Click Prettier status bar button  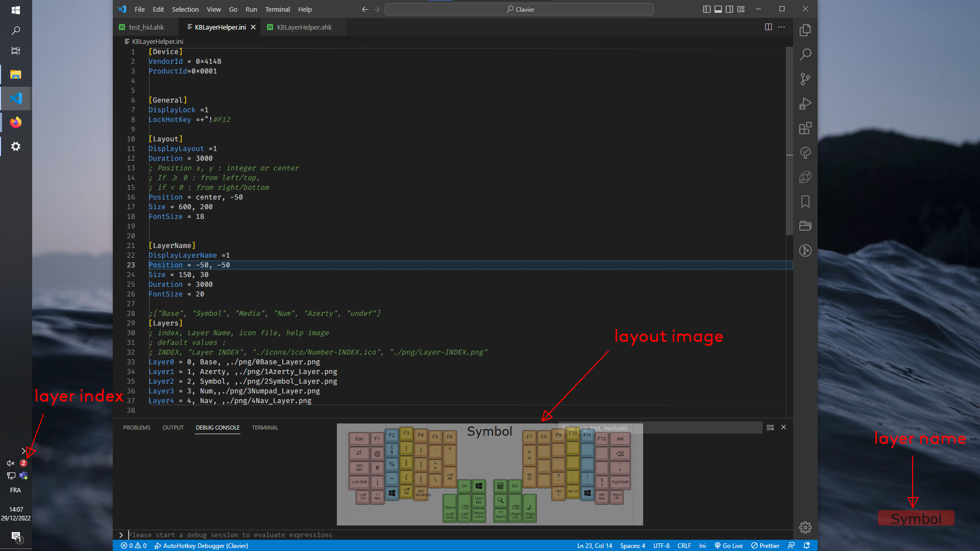click(x=765, y=545)
